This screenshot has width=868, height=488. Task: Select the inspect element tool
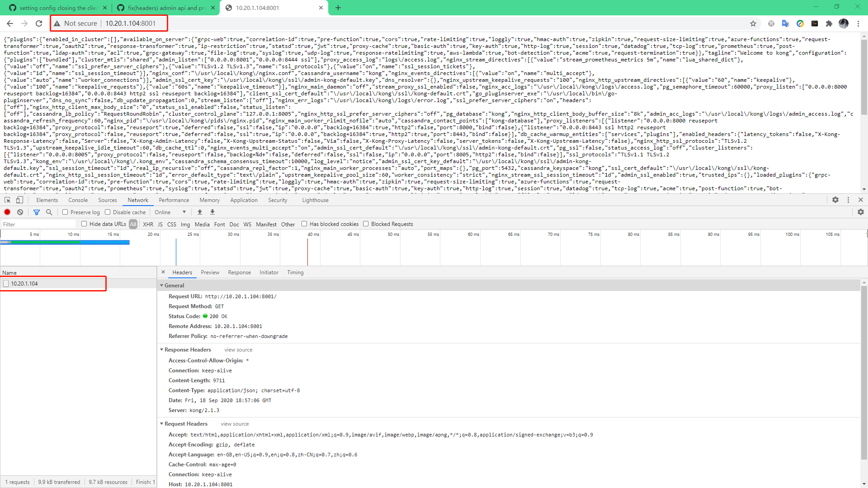tap(7, 200)
